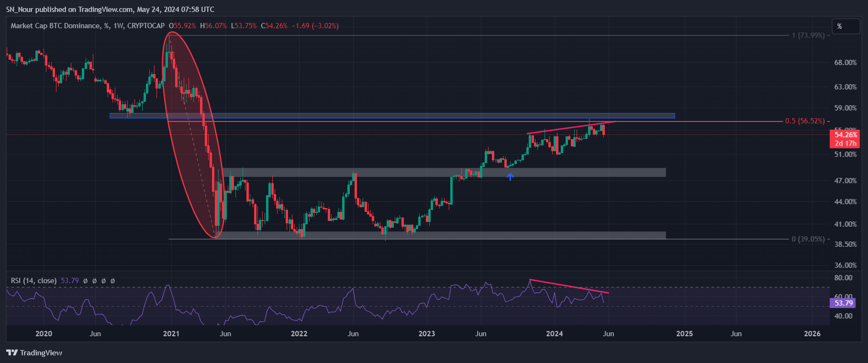Click the TradingView logo icon
The height and width of the screenshot is (363, 868).
(12, 352)
